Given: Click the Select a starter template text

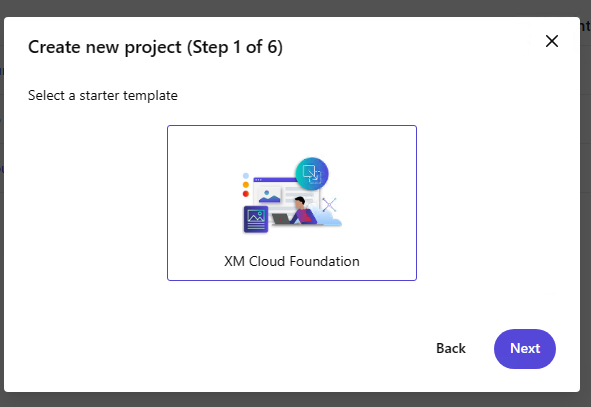Looking at the screenshot, I should tap(103, 96).
